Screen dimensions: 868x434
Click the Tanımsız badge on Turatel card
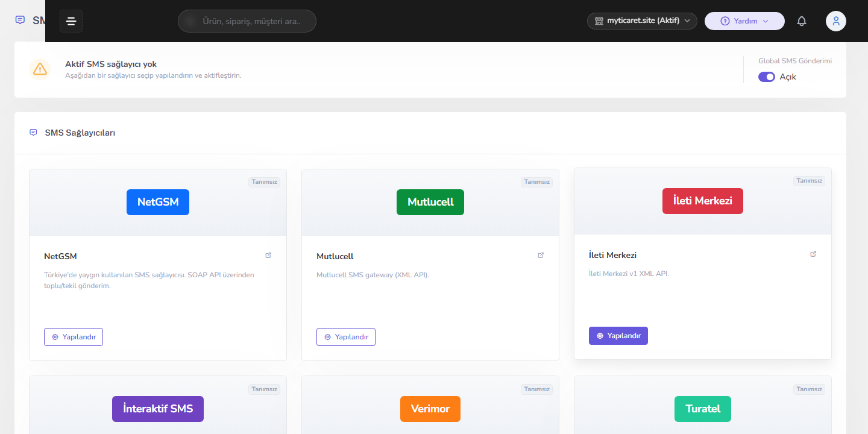810,389
